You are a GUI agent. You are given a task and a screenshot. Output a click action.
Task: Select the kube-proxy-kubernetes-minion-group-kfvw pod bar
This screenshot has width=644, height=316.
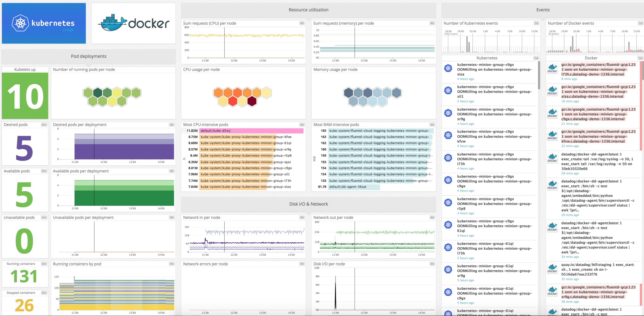(x=237, y=137)
